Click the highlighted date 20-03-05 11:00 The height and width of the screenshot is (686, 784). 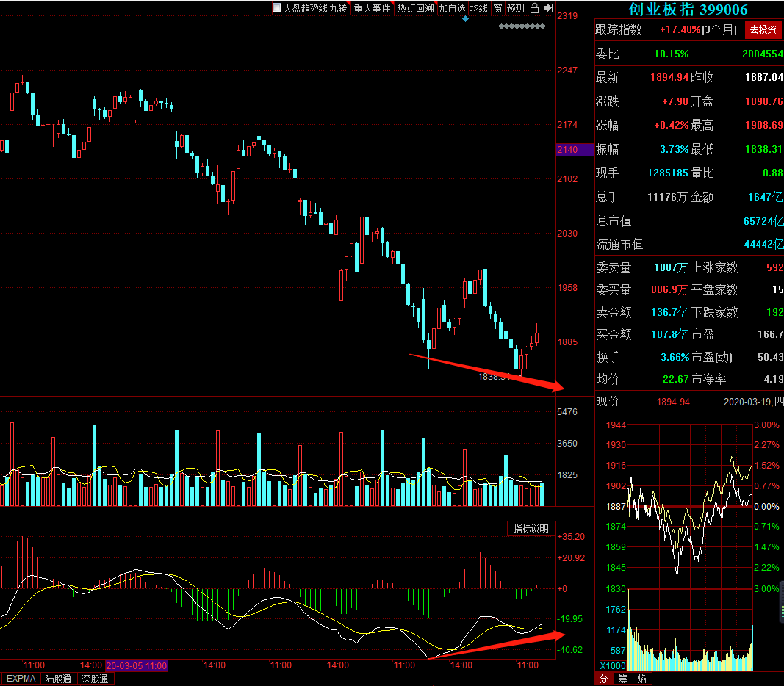coord(137,665)
